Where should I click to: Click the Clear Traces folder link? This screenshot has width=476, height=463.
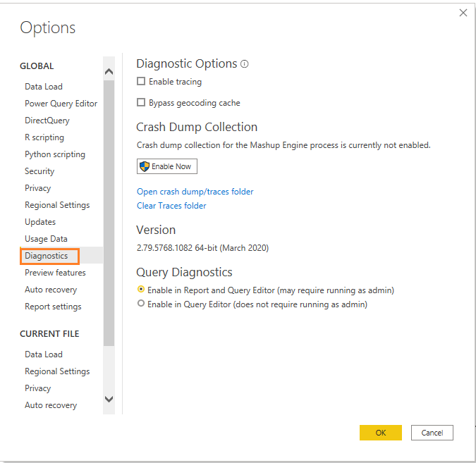point(171,206)
